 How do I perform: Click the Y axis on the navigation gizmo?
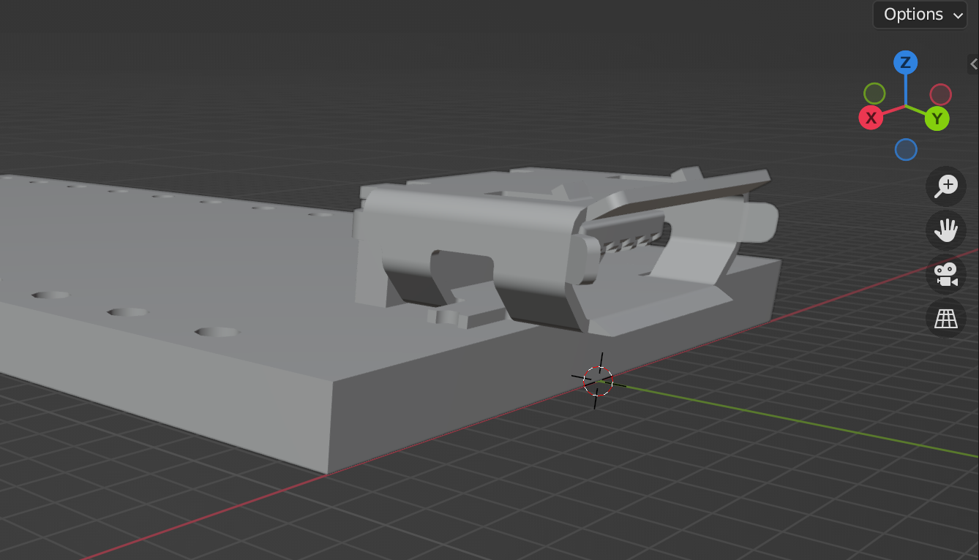(x=937, y=118)
